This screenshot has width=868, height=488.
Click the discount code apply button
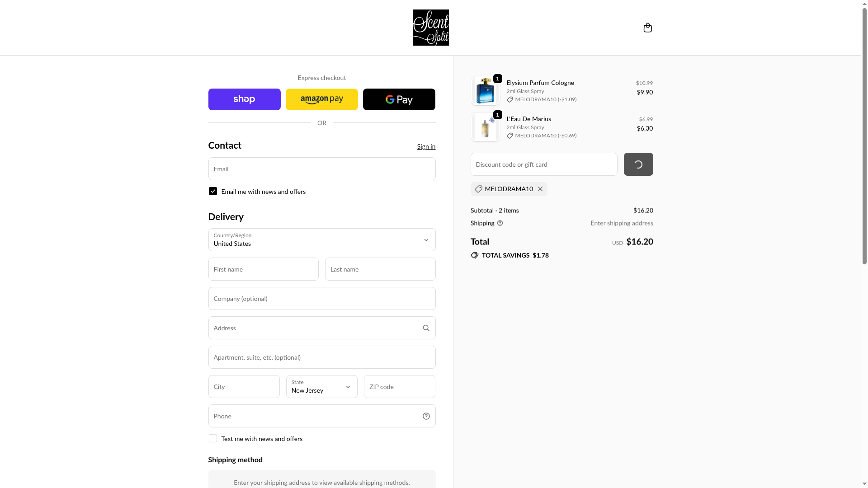tap(638, 164)
